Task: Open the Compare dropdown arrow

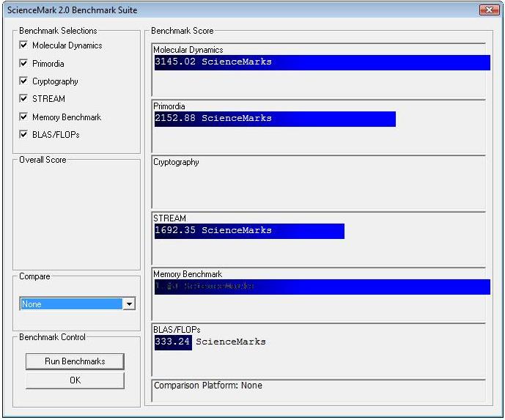Action: [129, 303]
